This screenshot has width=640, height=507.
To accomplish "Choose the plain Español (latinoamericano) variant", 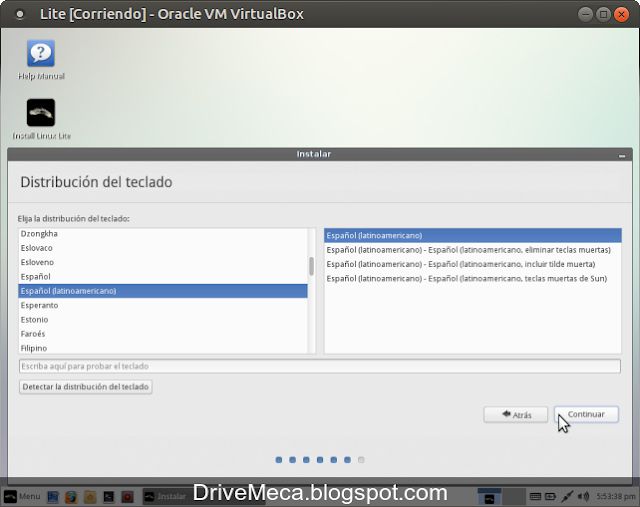I will (473, 236).
